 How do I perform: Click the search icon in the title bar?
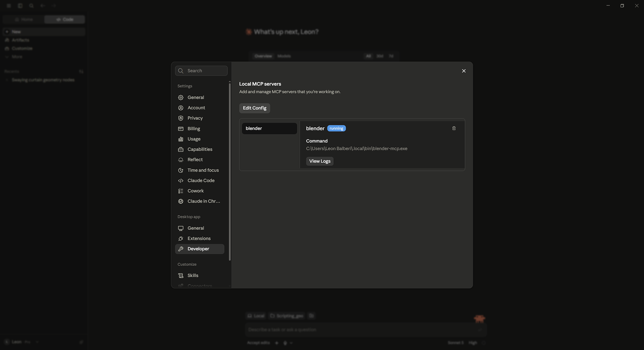[31, 6]
